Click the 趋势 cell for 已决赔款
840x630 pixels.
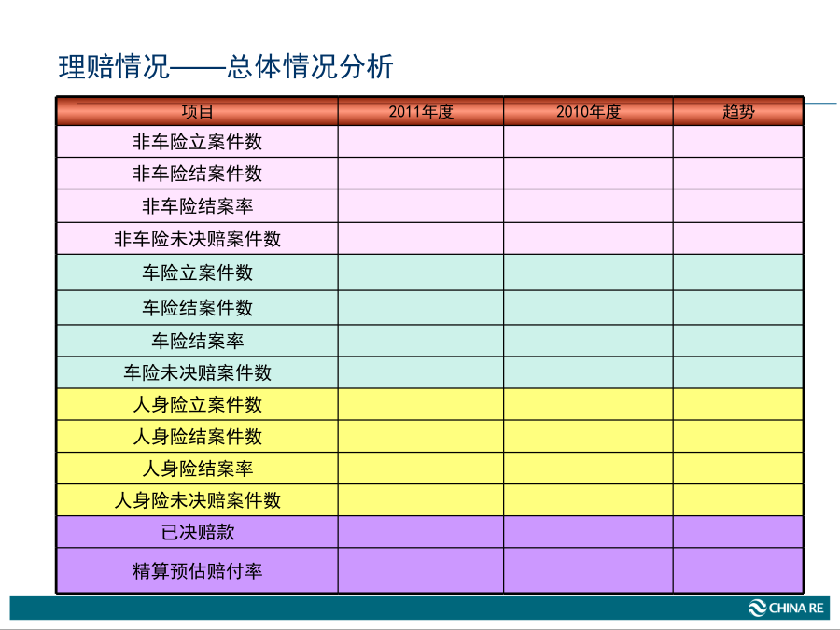738,532
